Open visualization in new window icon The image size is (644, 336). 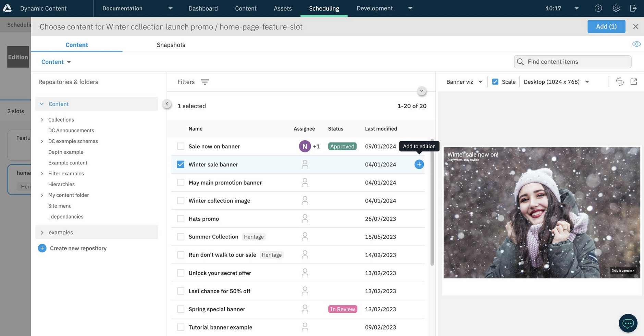[634, 82]
